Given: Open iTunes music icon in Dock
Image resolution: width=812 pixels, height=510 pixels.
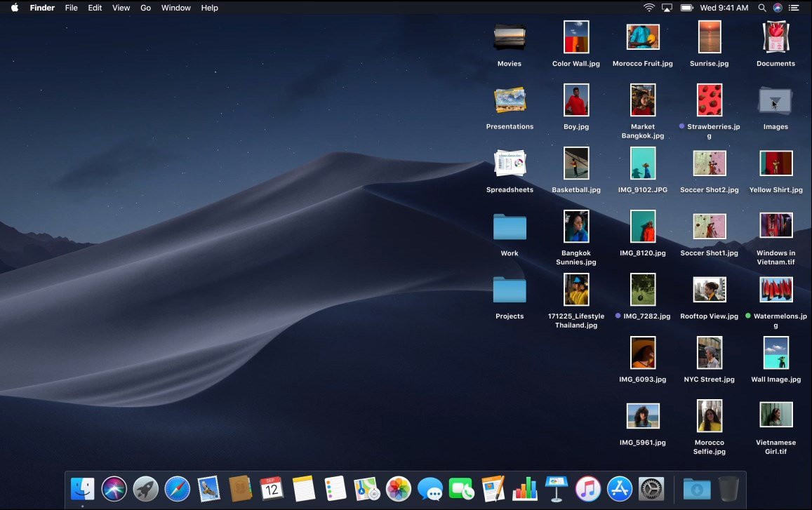Looking at the screenshot, I should 587,489.
